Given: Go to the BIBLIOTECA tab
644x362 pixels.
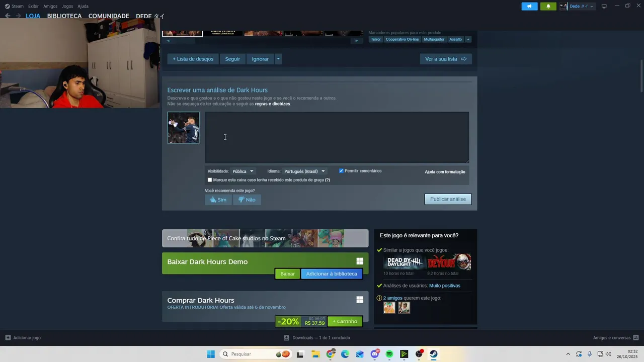Looking at the screenshot, I should 64,16.
